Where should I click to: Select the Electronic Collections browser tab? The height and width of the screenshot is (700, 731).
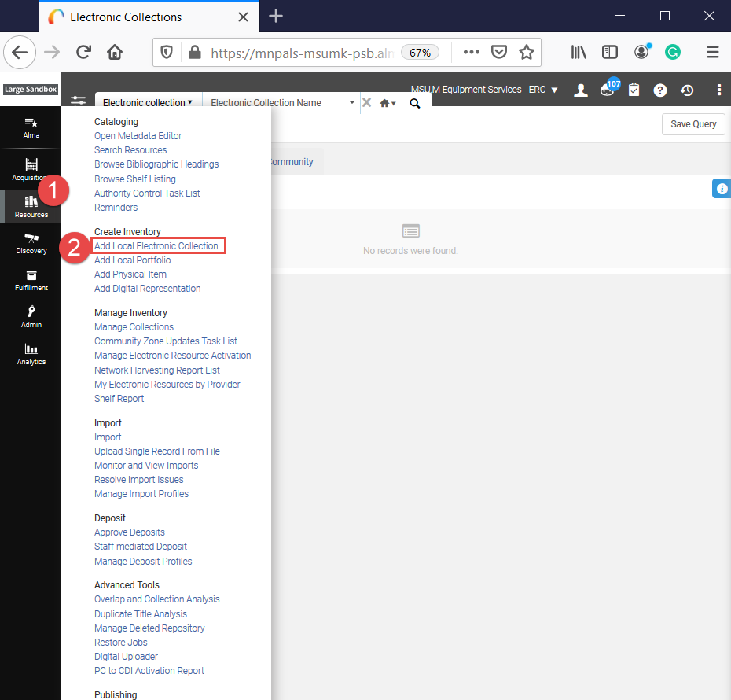click(149, 17)
